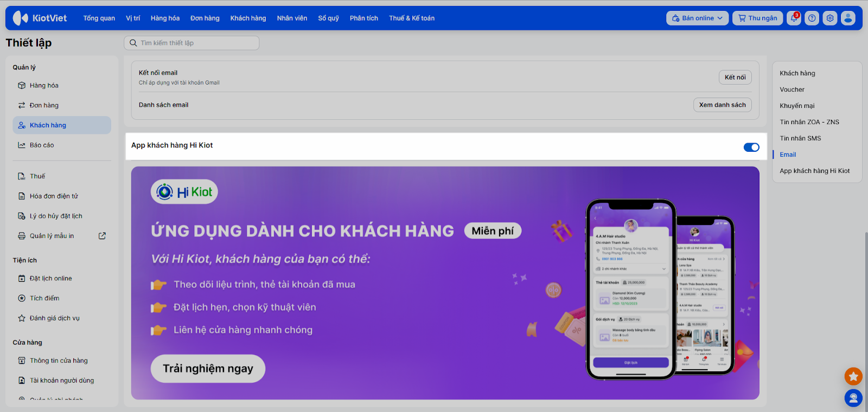Click the "Miễn phí" badge on the banner
The image size is (868, 412).
[493, 231]
